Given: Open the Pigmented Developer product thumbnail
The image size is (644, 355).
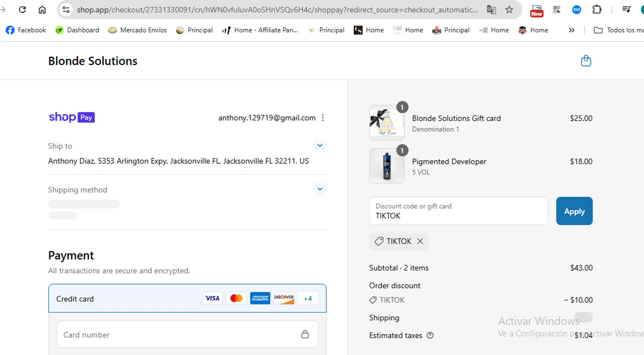Looking at the screenshot, I should [387, 166].
